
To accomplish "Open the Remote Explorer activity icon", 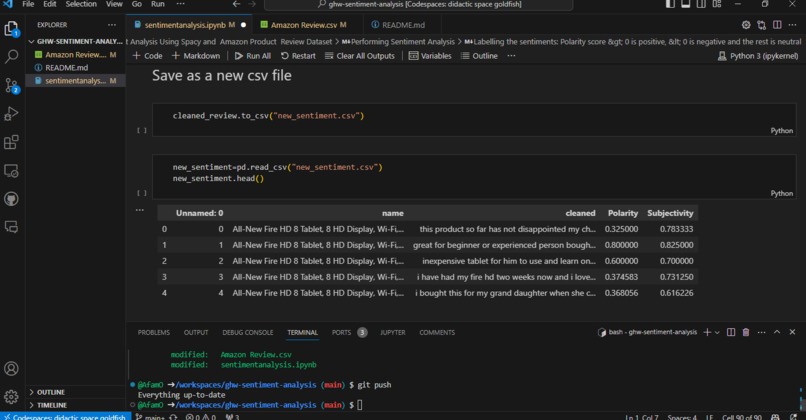I will coord(11,171).
